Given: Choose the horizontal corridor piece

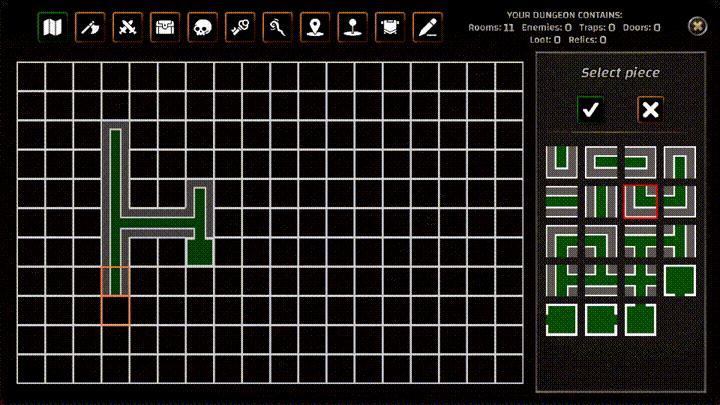Looking at the screenshot, I should point(561,201).
